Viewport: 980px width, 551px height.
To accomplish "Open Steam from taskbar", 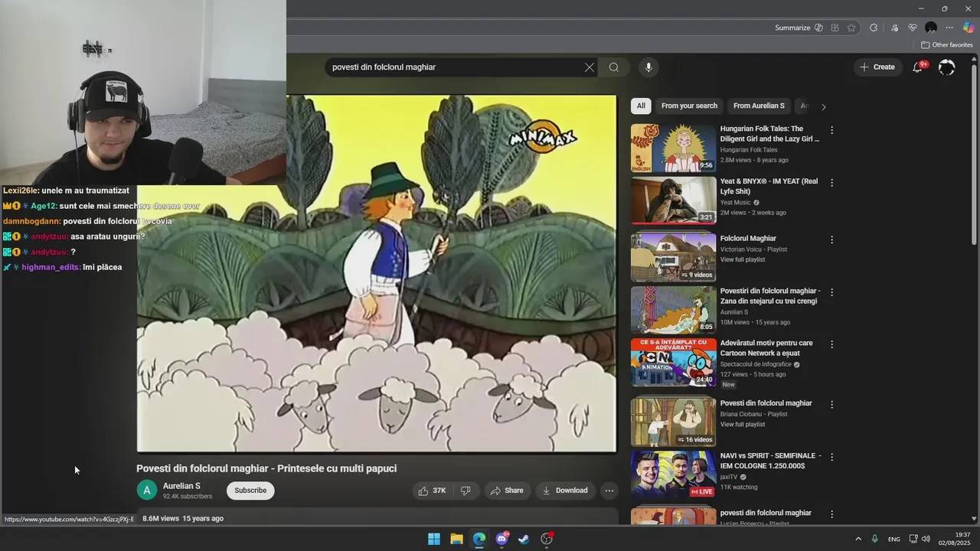I will 524,539.
